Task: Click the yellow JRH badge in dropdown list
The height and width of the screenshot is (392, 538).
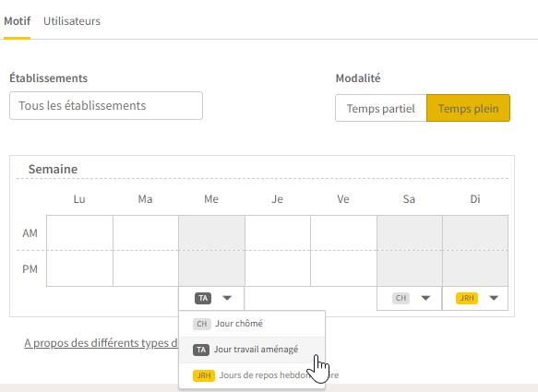Action: pos(204,375)
